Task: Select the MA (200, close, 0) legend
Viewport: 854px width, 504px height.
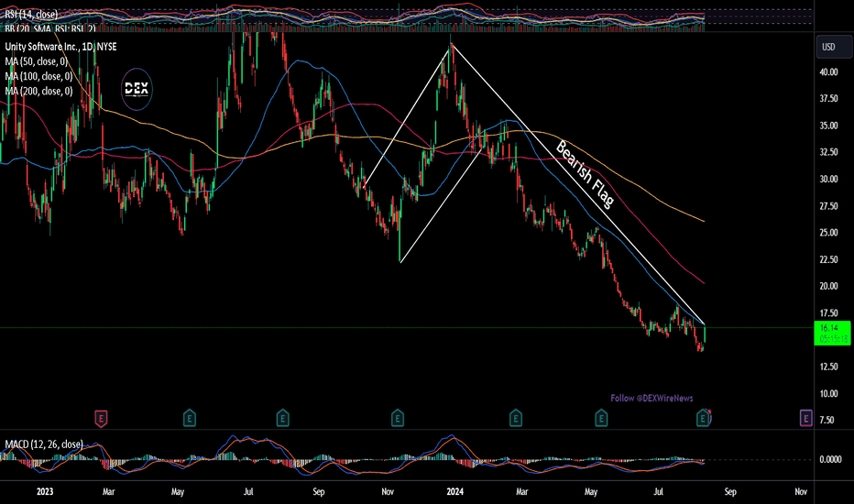Action: coord(38,91)
